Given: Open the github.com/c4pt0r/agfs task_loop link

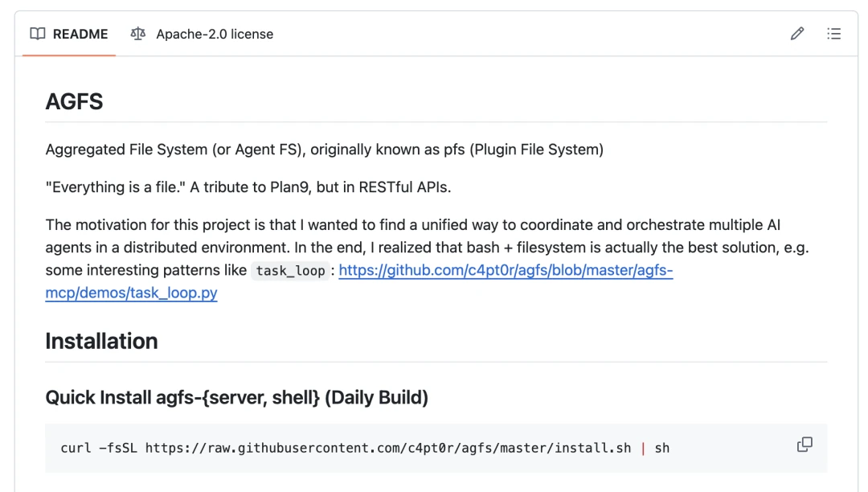Looking at the screenshot, I should [x=505, y=271].
